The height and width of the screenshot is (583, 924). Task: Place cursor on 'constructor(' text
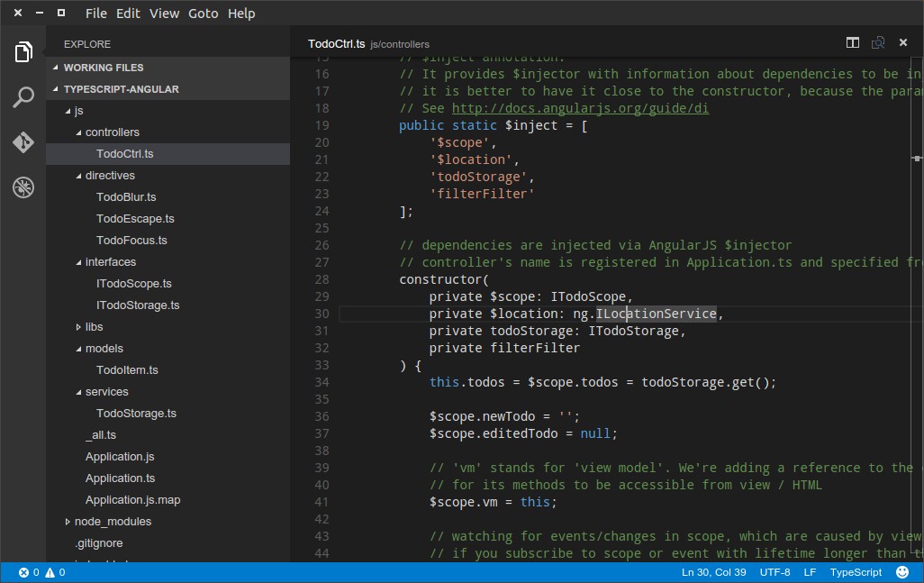click(x=444, y=279)
